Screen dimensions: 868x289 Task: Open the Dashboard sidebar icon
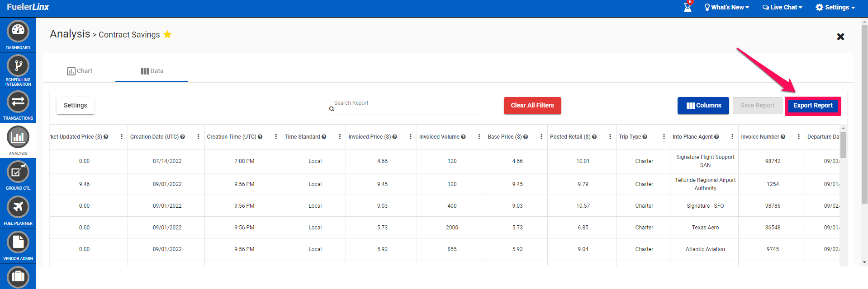tap(18, 32)
